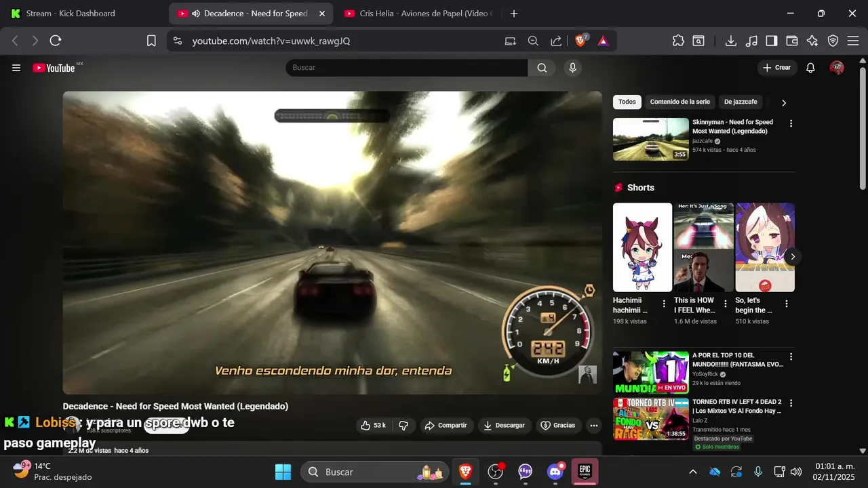Click the Gracias button

click(x=557, y=426)
